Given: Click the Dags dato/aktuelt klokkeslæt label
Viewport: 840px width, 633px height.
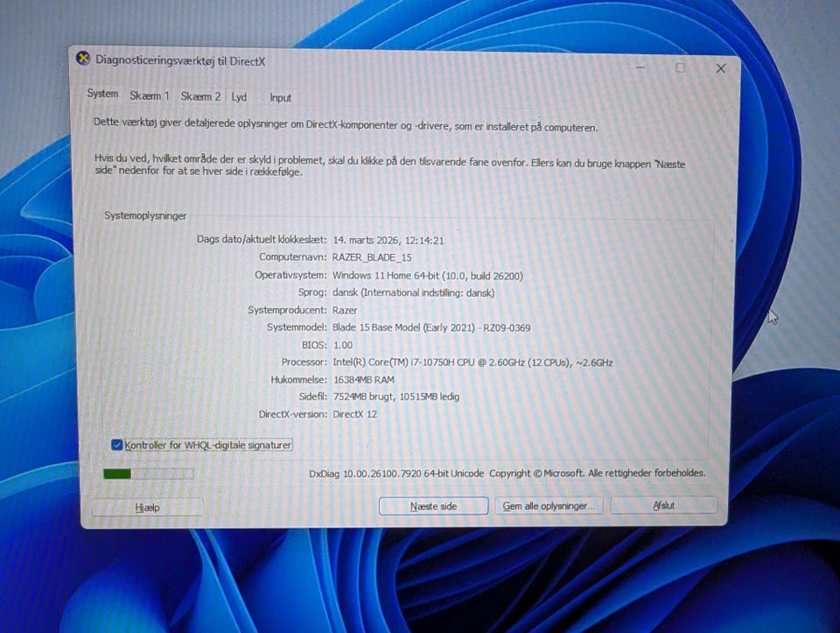Looking at the screenshot, I should coord(262,239).
